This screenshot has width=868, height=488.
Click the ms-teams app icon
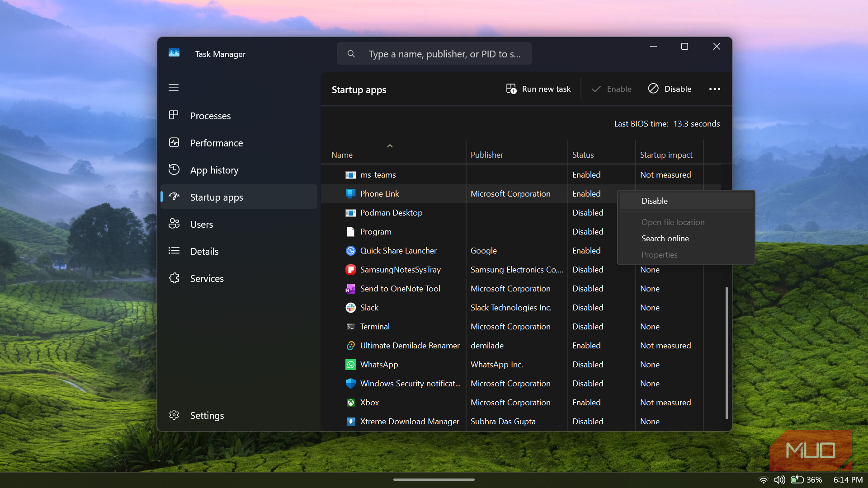click(x=350, y=175)
